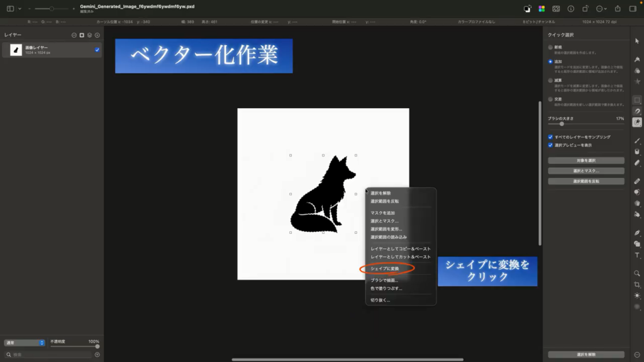
Task: Select the Pen tool in the toolbar
Action: coord(637,233)
